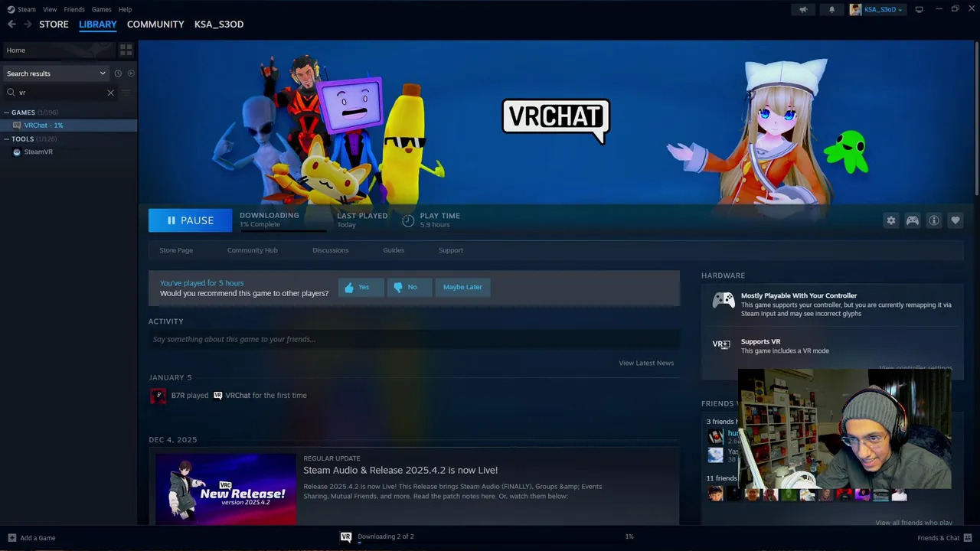Open downloads via VRChat icon in status bar
The image size is (980, 551).
pos(346,536)
